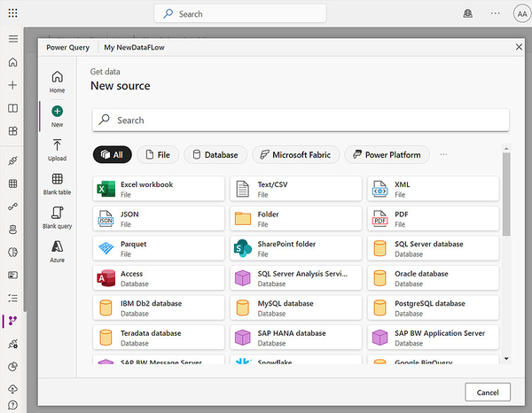
Task: Filter connectors by All category
Action: pos(113,154)
